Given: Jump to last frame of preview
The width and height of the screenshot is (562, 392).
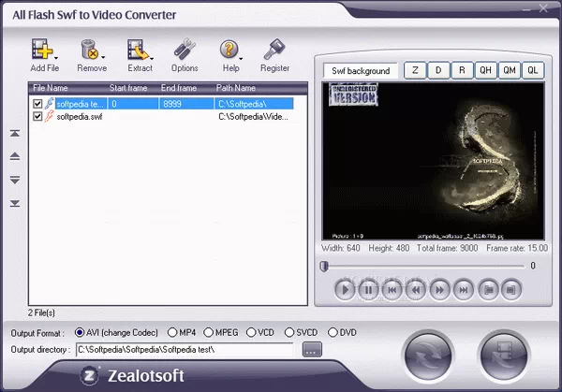Looking at the screenshot, I should [x=464, y=290].
